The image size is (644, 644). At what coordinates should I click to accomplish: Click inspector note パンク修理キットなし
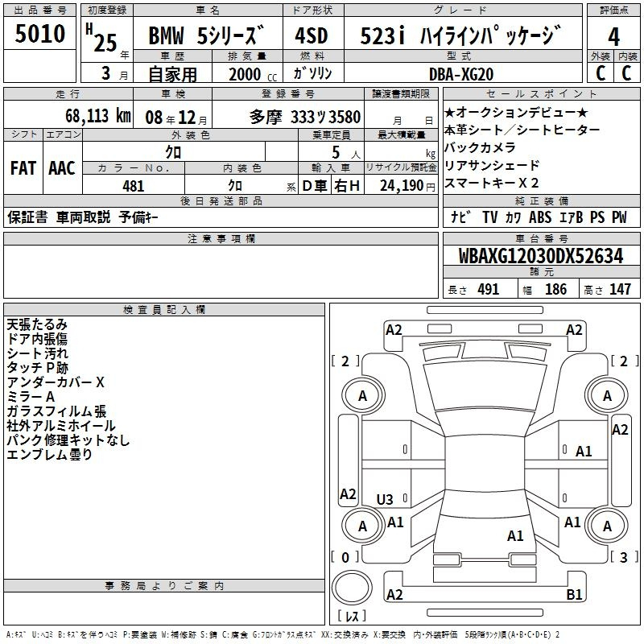coord(68,440)
